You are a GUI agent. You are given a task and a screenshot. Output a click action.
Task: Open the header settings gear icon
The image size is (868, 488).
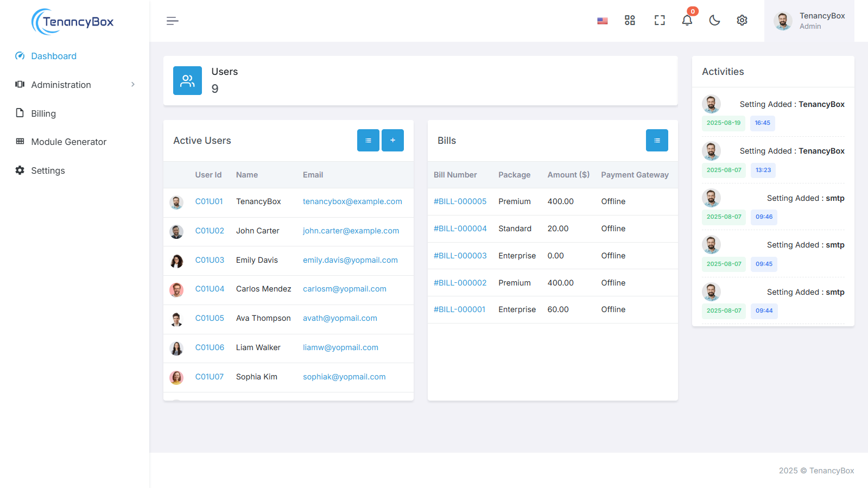[x=742, y=21]
